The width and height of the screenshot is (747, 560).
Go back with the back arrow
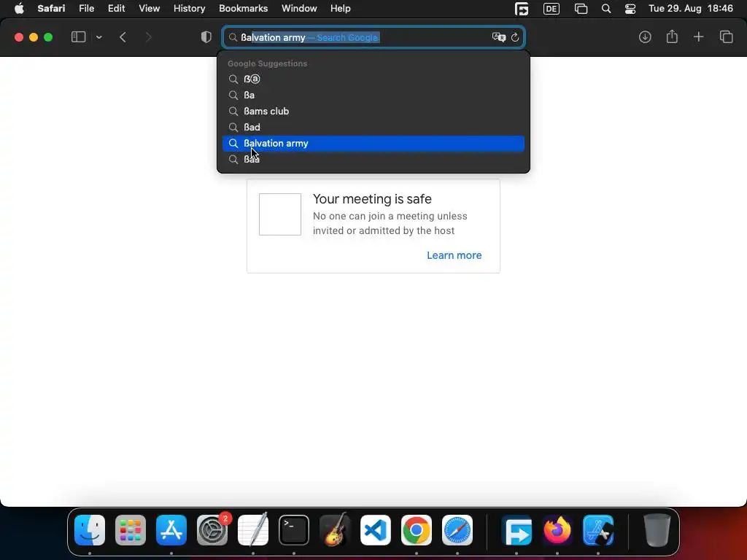click(x=123, y=37)
